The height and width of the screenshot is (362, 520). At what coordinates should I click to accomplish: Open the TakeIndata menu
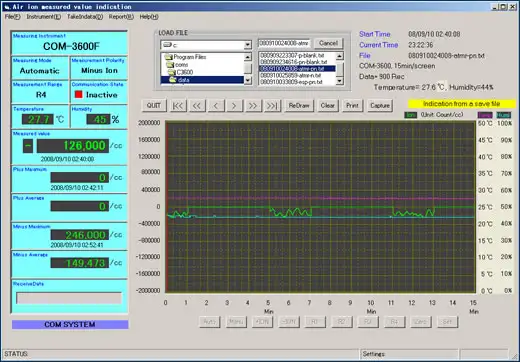pos(85,17)
